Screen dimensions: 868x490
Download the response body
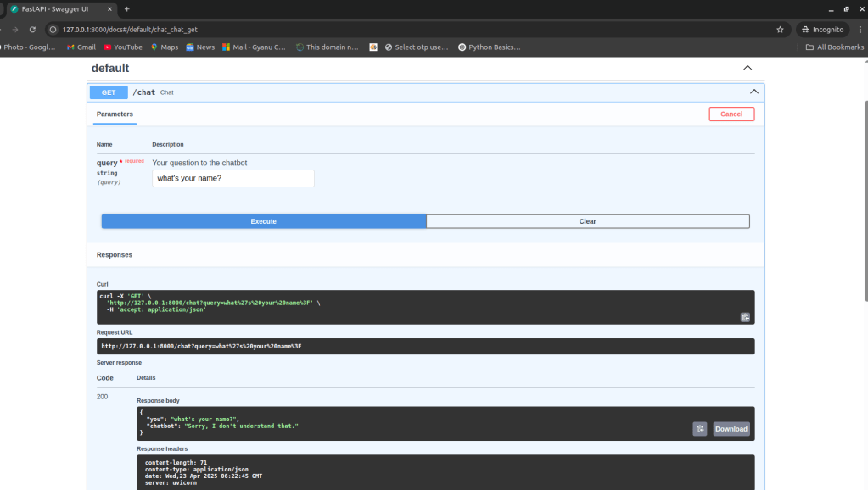(x=731, y=429)
